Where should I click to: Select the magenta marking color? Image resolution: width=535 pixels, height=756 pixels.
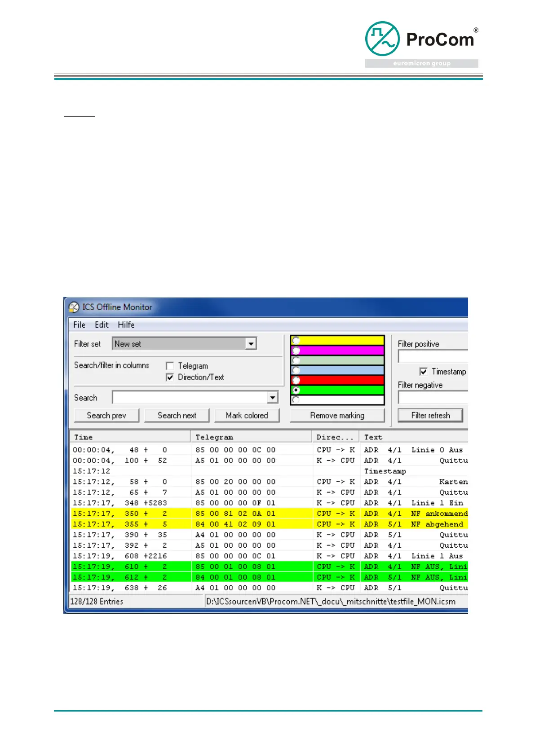coord(296,351)
